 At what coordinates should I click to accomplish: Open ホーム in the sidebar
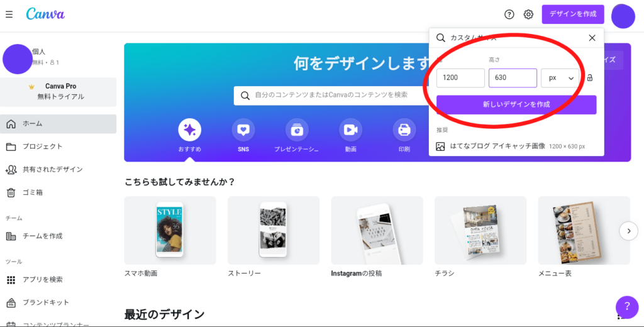pos(58,124)
